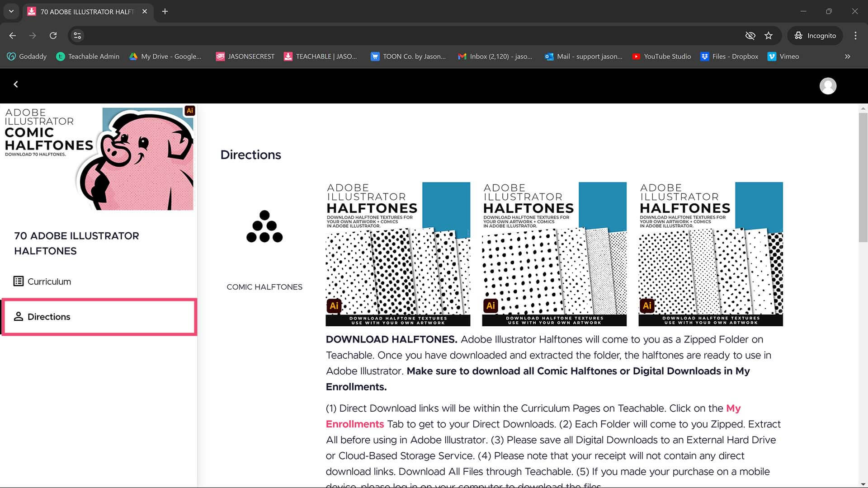868x488 pixels.
Task: Open the YouTube Studio bookmark
Action: pyautogui.click(x=661, y=56)
